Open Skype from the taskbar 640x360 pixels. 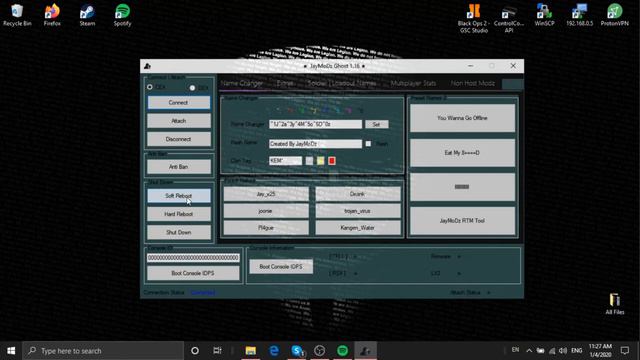(x=297, y=351)
